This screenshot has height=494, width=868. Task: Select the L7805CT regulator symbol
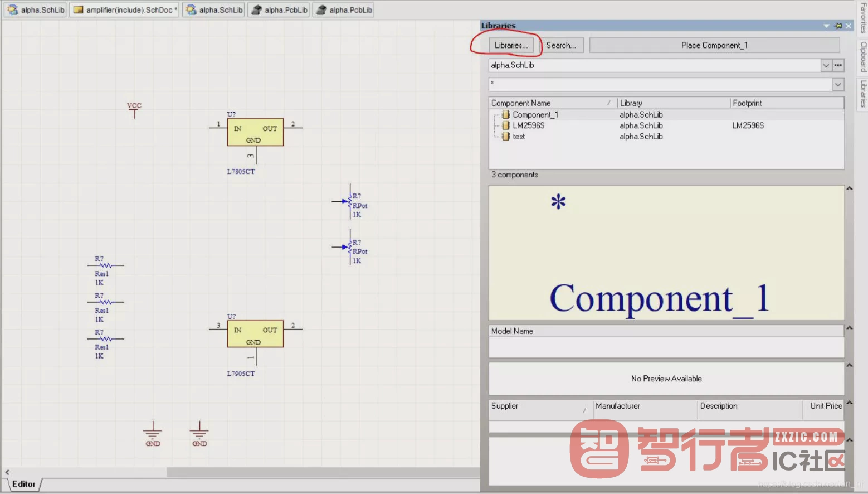255,132
